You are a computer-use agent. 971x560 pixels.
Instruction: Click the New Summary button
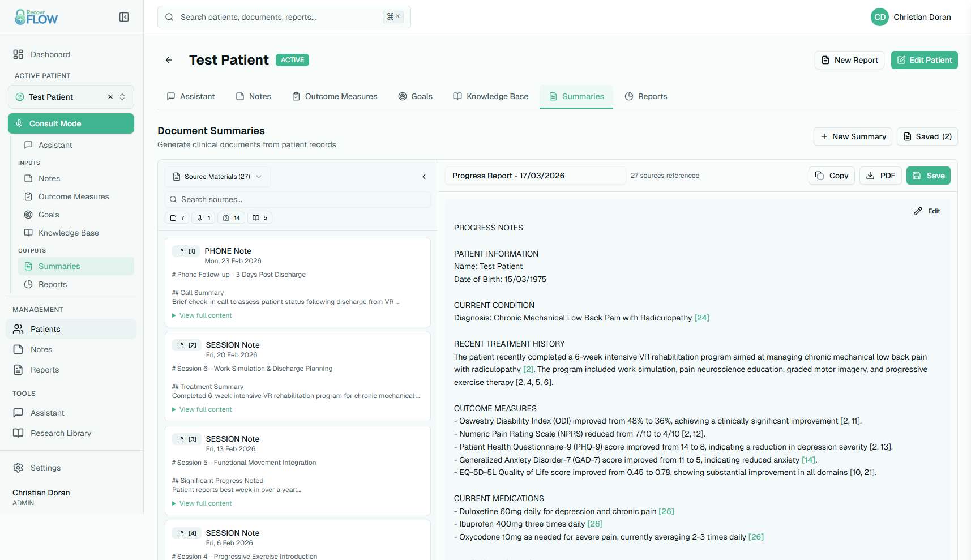point(853,136)
